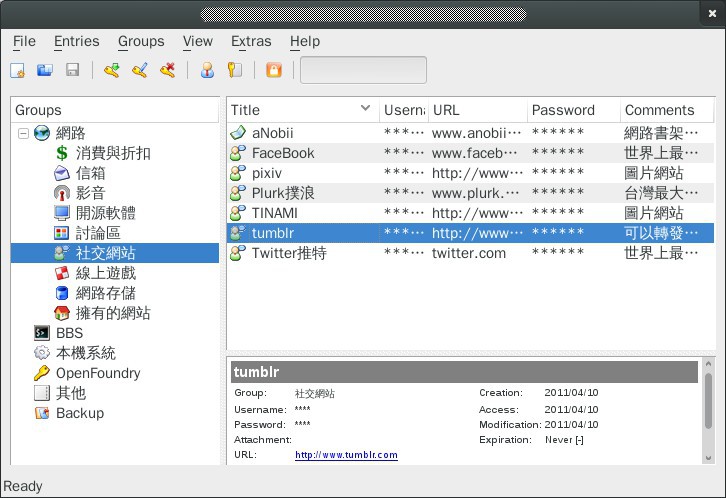Click the New Database toolbar icon

18,70
